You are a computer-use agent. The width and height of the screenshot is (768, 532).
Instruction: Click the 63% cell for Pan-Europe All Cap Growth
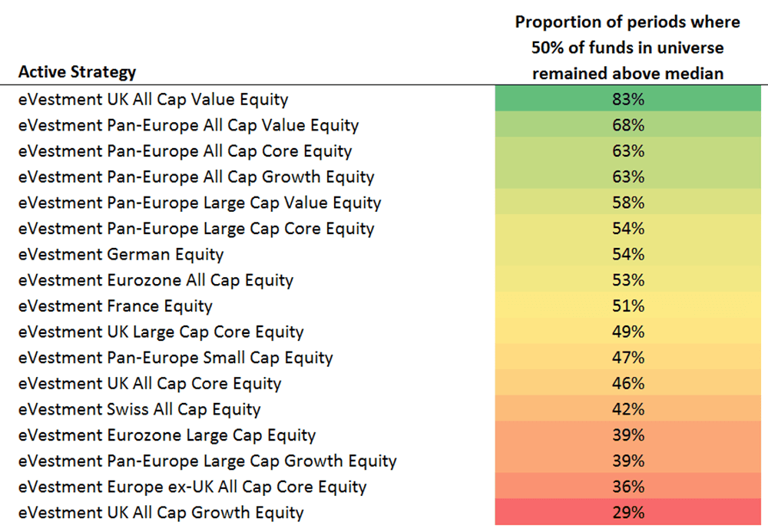tap(627, 177)
